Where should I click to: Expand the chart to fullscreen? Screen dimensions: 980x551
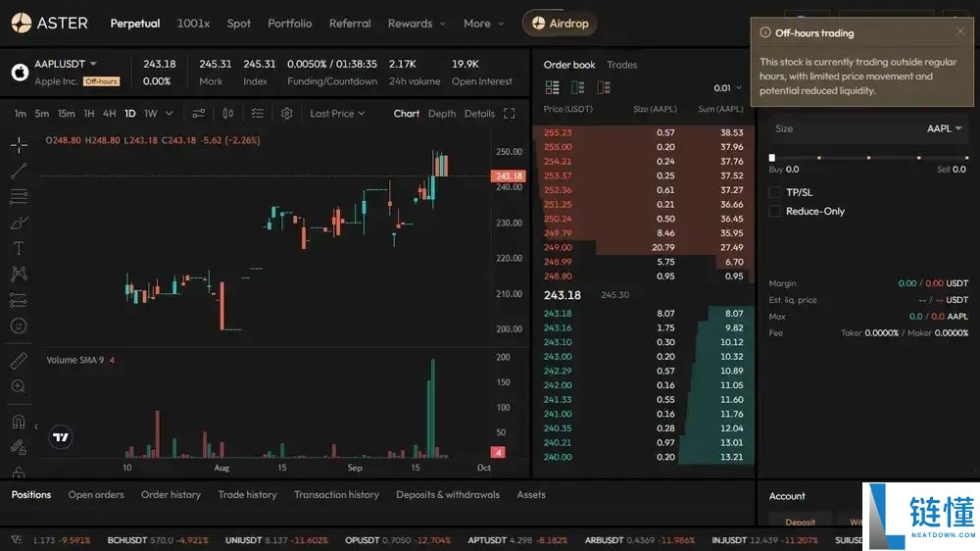510,113
